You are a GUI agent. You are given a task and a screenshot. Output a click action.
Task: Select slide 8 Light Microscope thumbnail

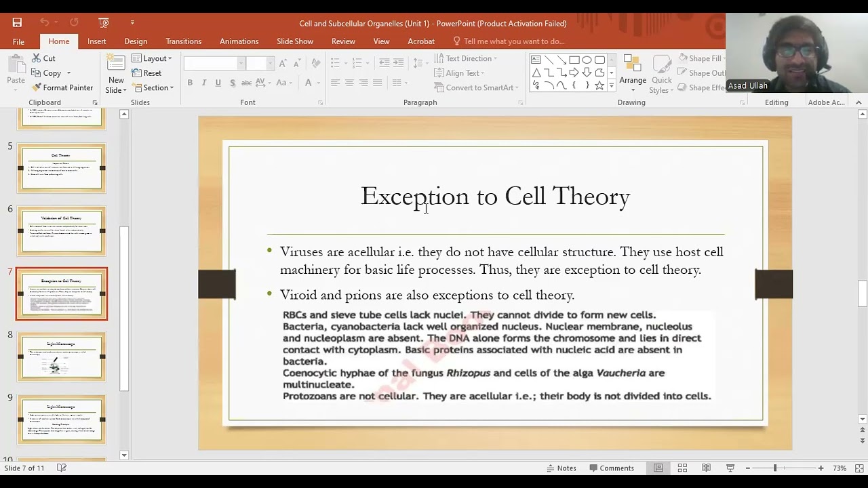(61, 357)
